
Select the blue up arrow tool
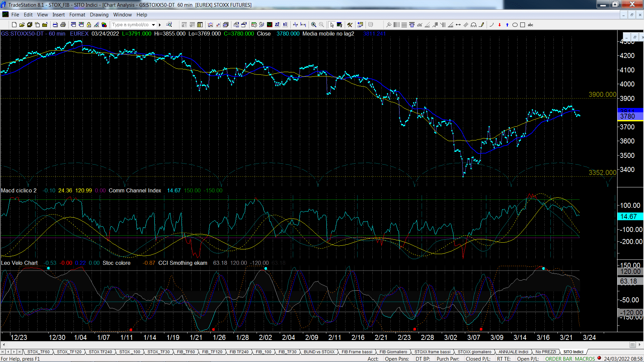(507, 24)
